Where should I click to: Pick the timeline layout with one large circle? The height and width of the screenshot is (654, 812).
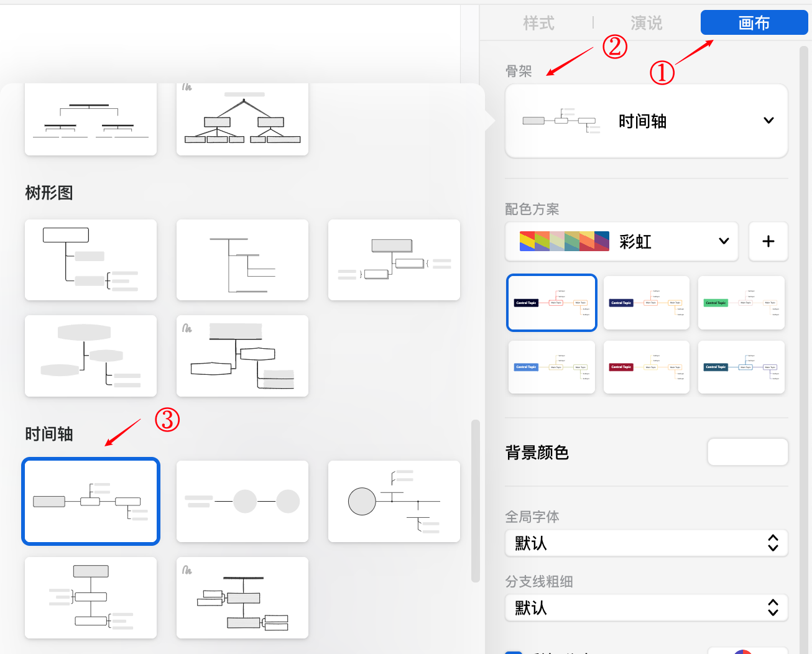(394, 501)
